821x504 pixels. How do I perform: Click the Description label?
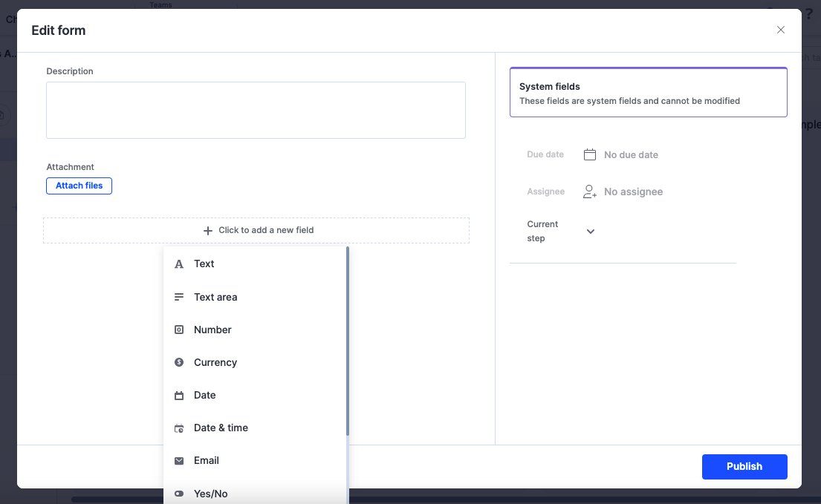[70, 71]
